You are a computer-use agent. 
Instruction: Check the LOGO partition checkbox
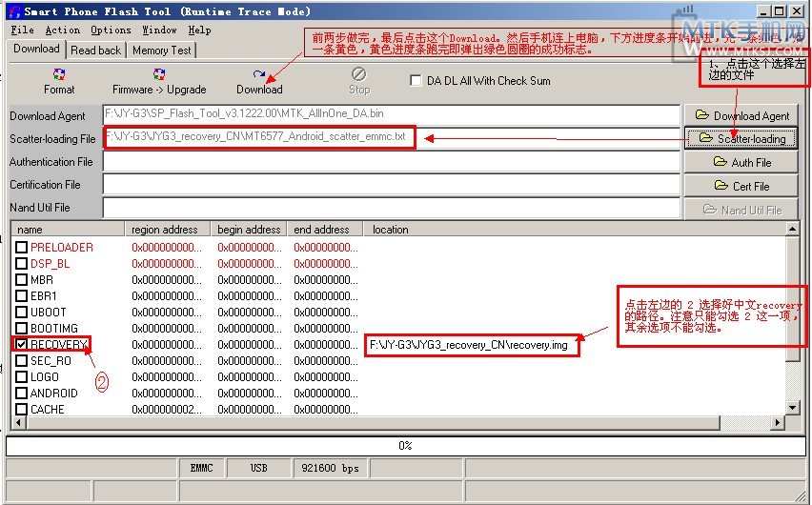[21, 376]
